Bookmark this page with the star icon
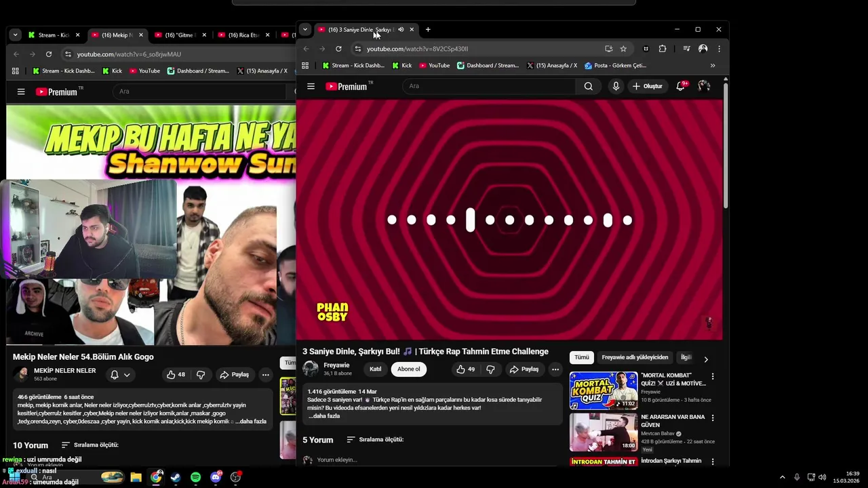 [x=623, y=49]
